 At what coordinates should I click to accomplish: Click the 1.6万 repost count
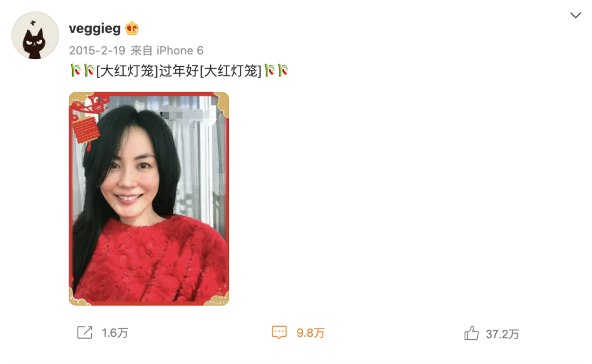coord(115,333)
